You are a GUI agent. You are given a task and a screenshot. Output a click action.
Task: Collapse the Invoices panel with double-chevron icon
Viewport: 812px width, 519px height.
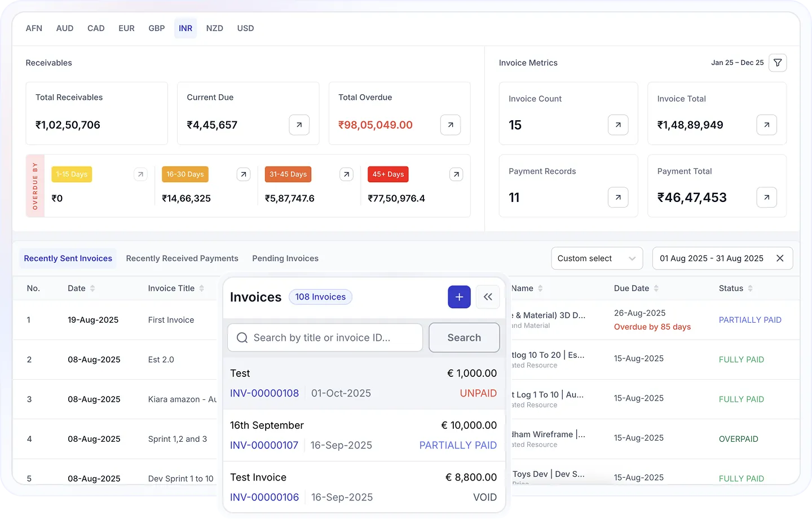(x=488, y=297)
